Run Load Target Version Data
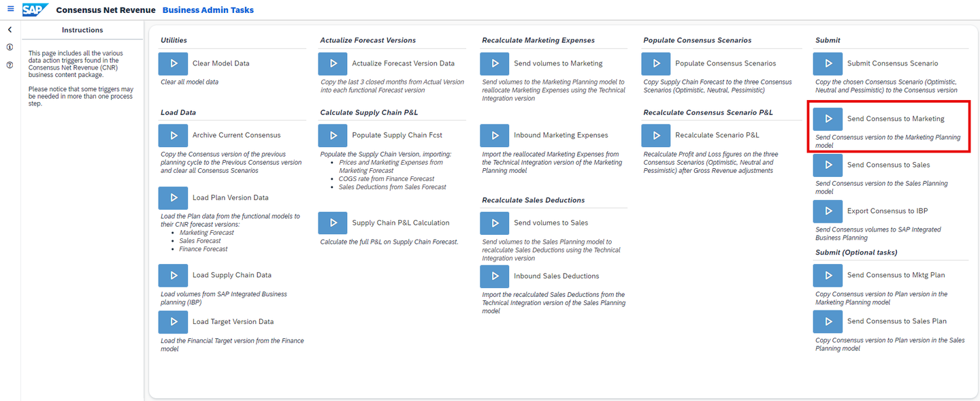The width and height of the screenshot is (980, 401). [x=173, y=321]
